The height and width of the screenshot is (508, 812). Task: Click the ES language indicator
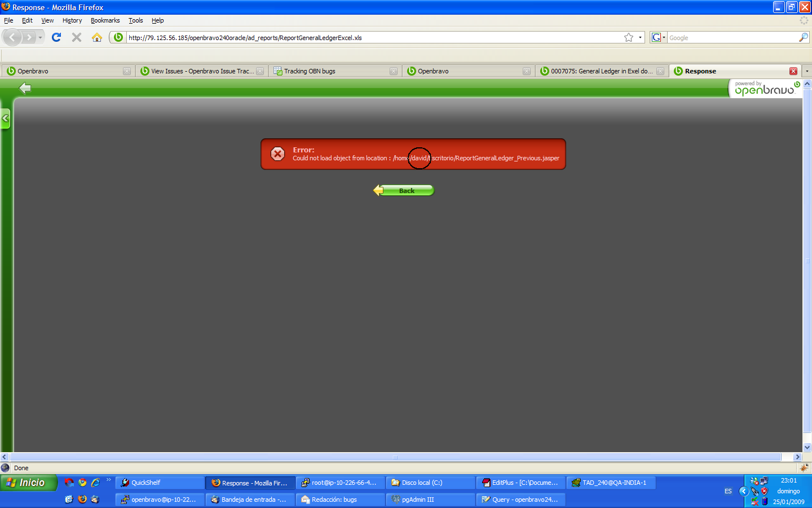pyautogui.click(x=728, y=491)
